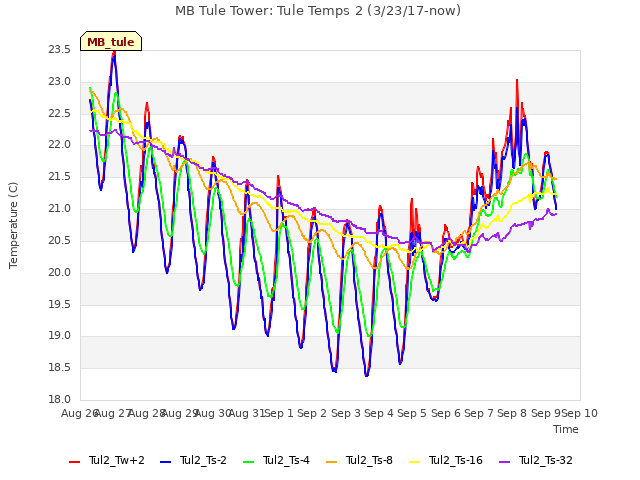
Task: Click the 20.0 y-axis tick label
Action: click(x=60, y=272)
